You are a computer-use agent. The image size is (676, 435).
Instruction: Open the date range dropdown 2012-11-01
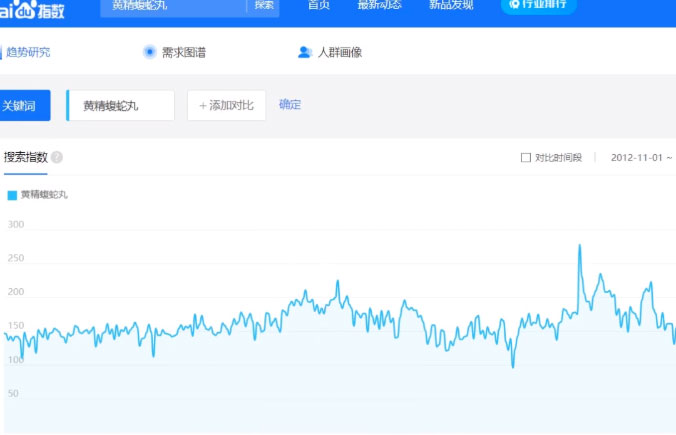[640, 157]
